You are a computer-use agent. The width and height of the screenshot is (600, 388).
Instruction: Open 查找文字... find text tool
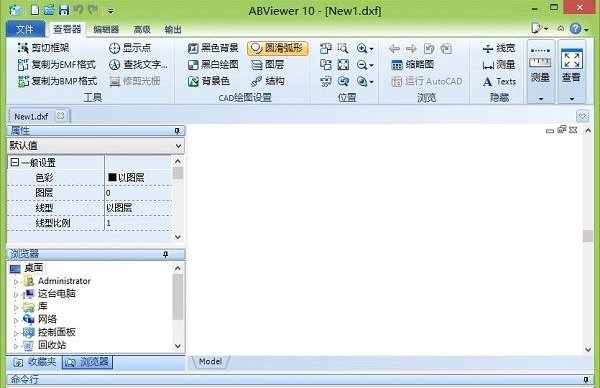(x=138, y=65)
